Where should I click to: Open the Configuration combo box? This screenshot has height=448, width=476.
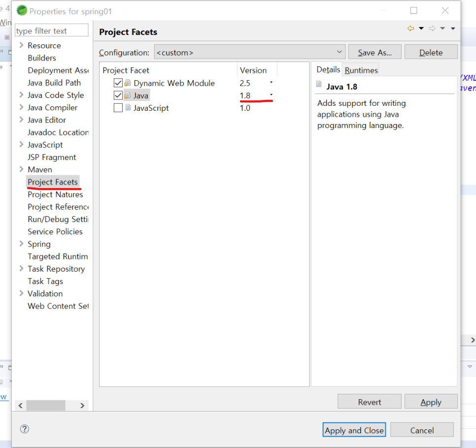click(x=249, y=52)
